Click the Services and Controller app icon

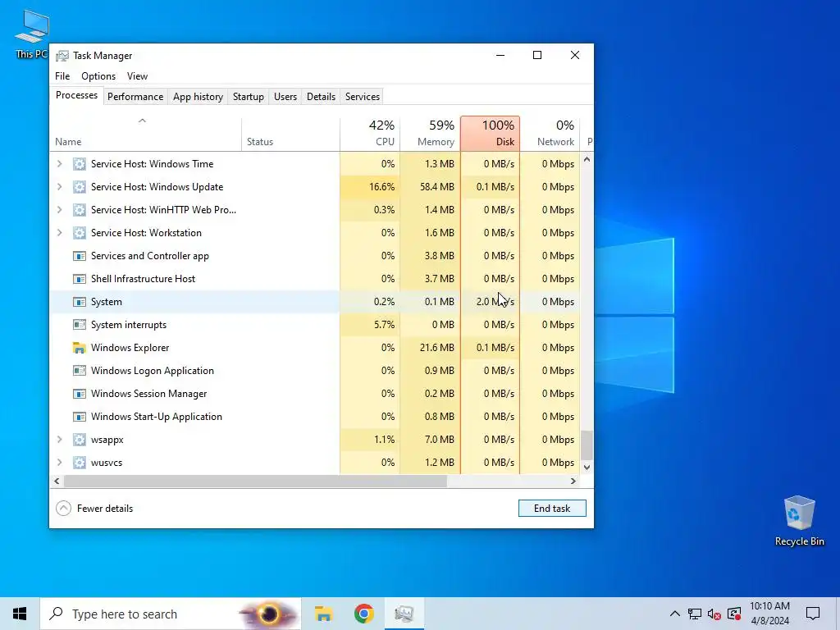[80, 256]
